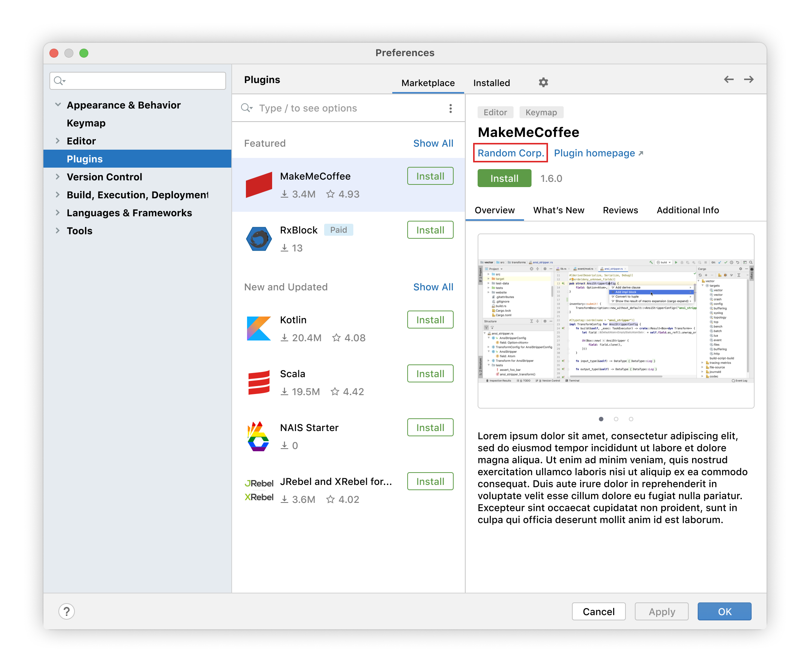The image size is (810, 672).
Task: Click the MakeMeCoffee plugin icon
Action: [x=259, y=185]
